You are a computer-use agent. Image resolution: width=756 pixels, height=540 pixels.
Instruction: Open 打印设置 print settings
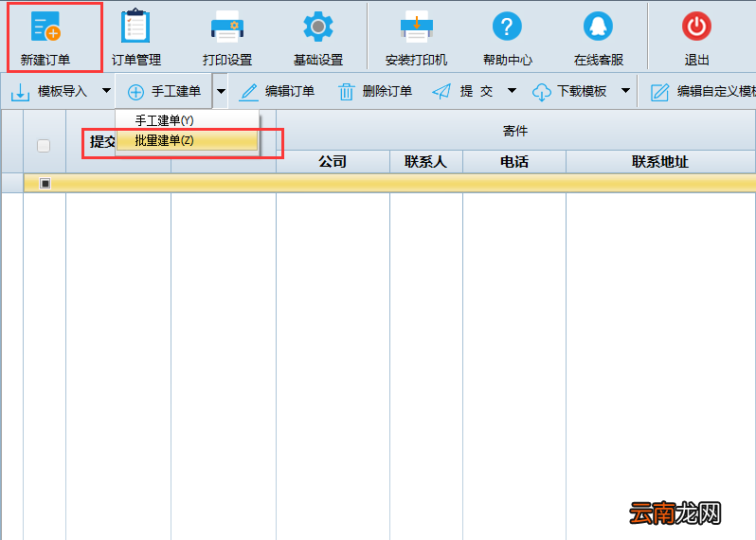[227, 38]
